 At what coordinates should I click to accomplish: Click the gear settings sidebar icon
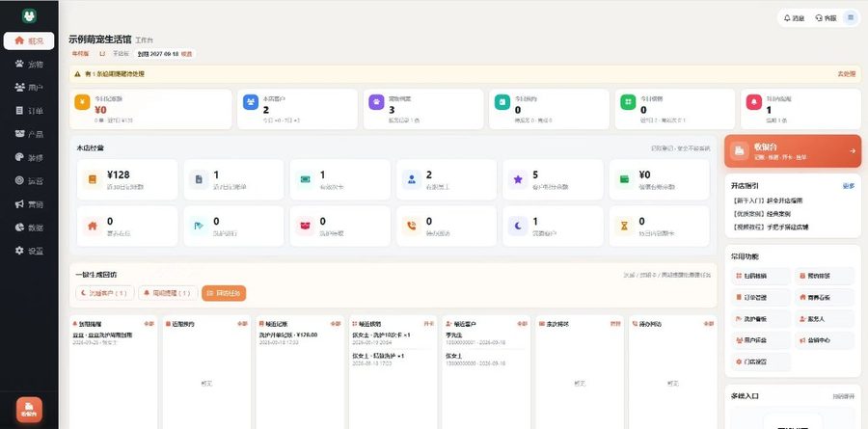[20, 251]
